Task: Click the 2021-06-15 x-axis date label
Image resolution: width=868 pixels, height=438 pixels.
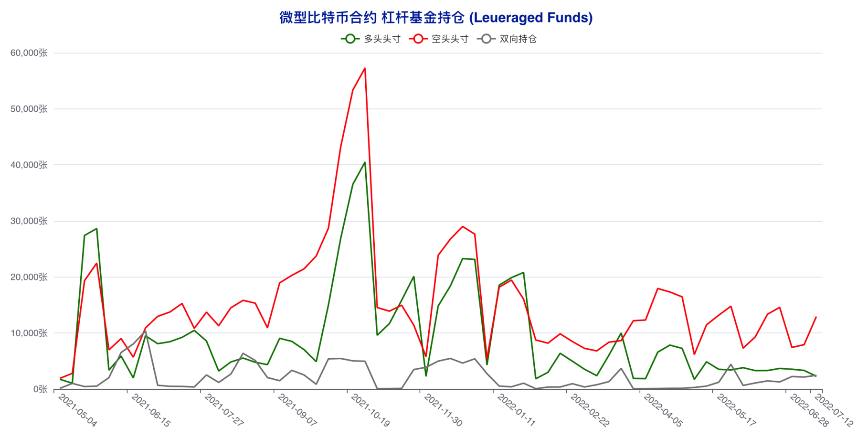Action: click(150, 410)
